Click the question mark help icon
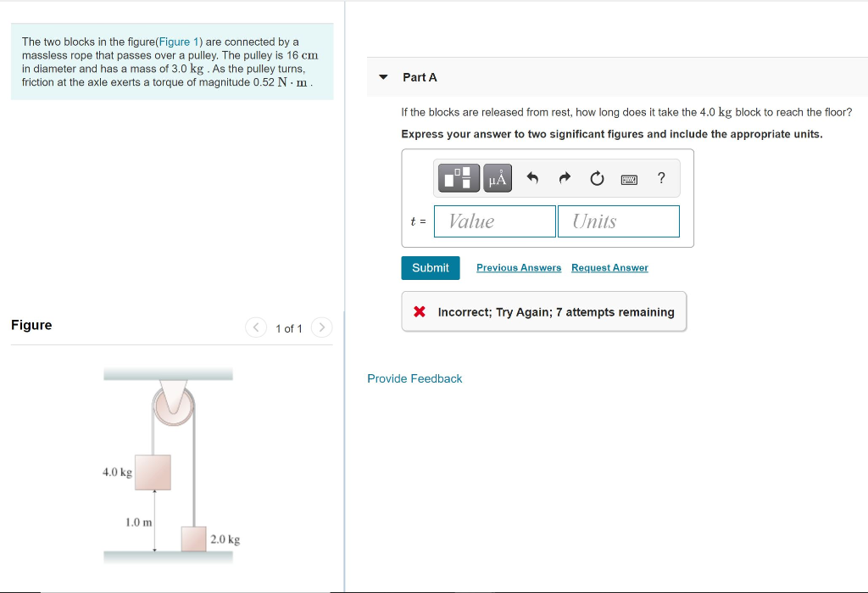 [x=660, y=178]
